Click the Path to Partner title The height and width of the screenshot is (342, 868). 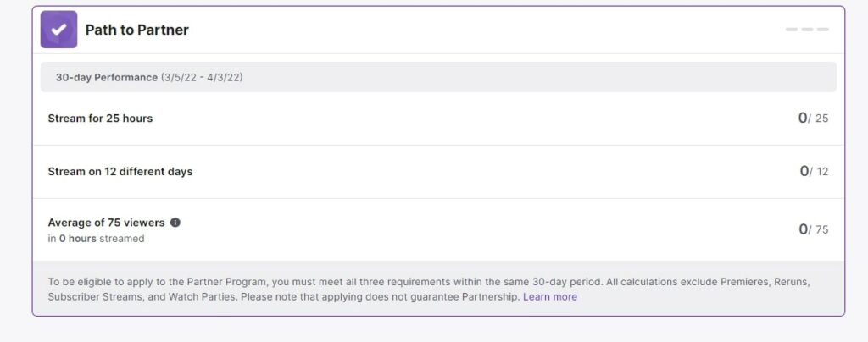(x=136, y=30)
